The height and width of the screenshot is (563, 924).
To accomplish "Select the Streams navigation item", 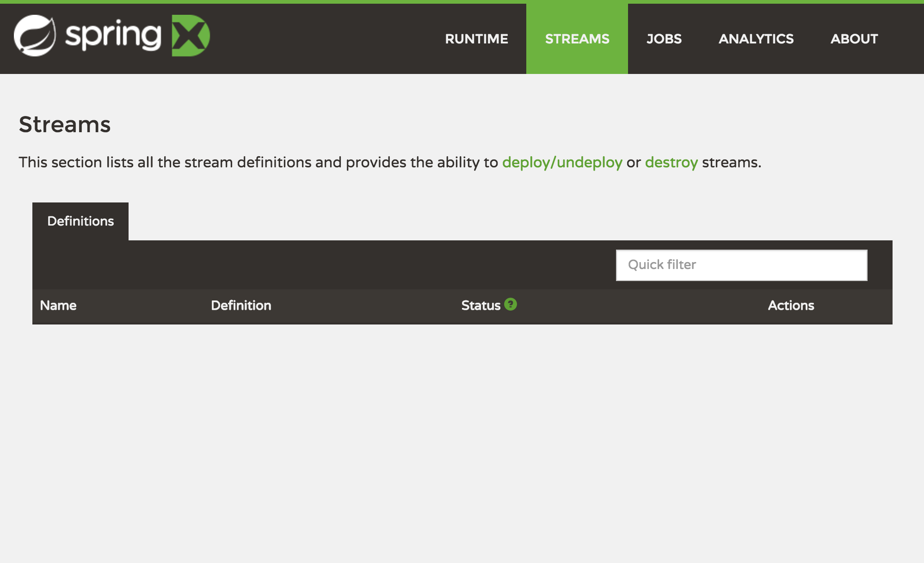I will (577, 39).
